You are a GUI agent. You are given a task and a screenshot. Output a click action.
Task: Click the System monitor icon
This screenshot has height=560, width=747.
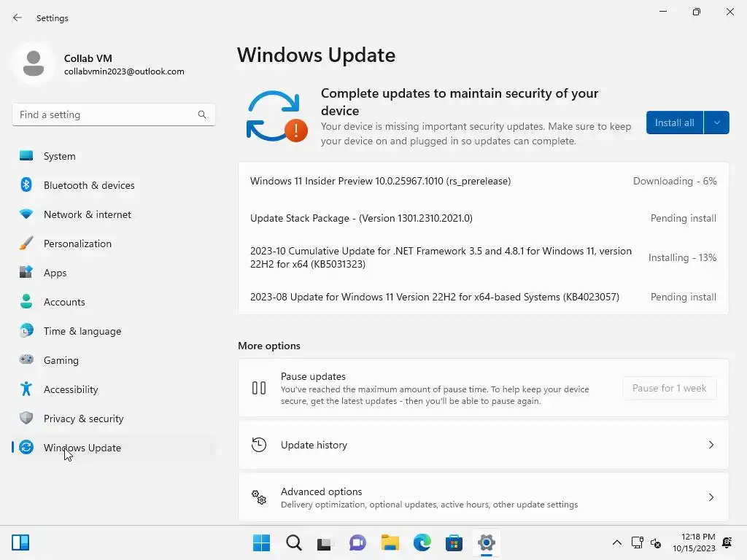click(x=26, y=156)
